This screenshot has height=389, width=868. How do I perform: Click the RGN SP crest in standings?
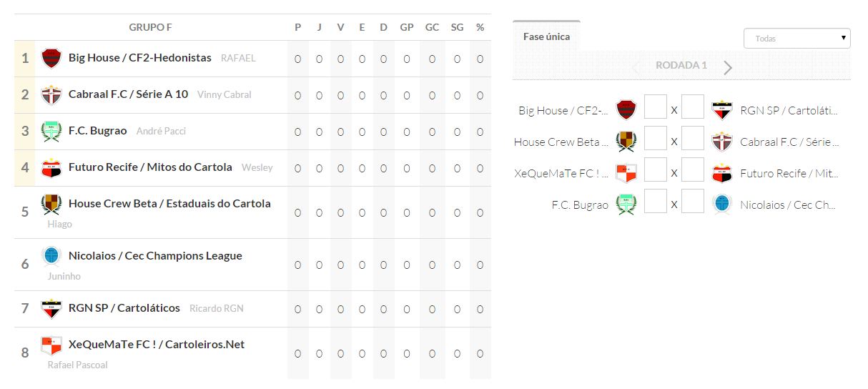[x=51, y=308]
